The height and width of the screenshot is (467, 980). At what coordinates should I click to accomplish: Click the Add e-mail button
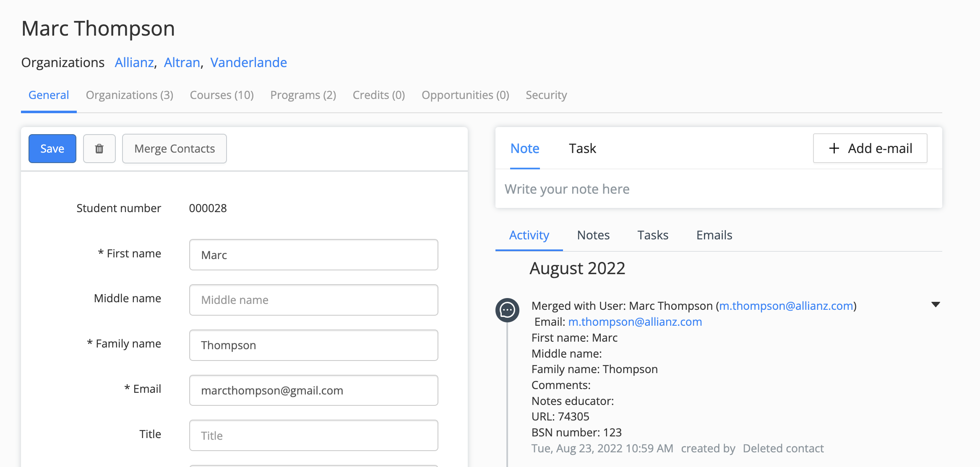(870, 148)
